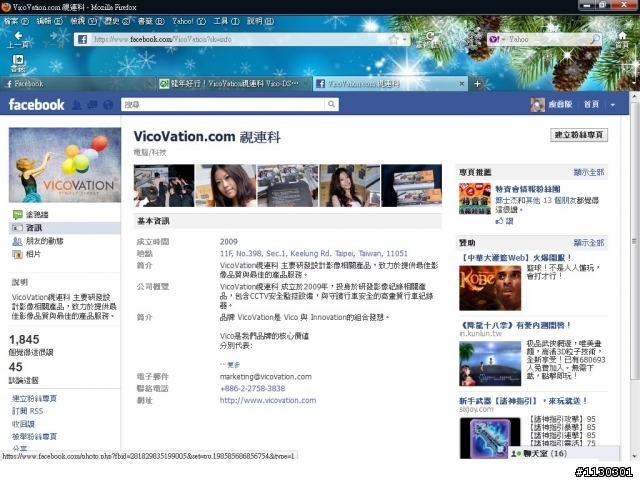The width and height of the screenshot is (640, 480).
Task: Open the fourth photo thumbnail of woman in red
Action: click(349, 186)
